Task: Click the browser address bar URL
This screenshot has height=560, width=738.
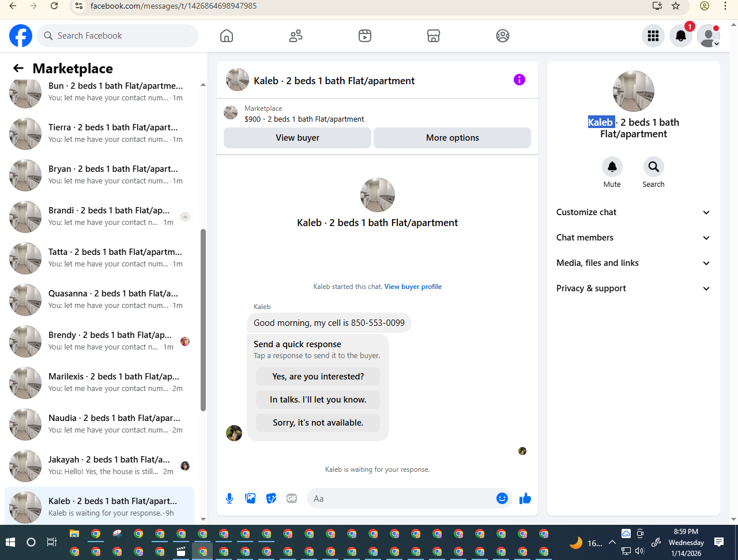Action: [x=174, y=6]
